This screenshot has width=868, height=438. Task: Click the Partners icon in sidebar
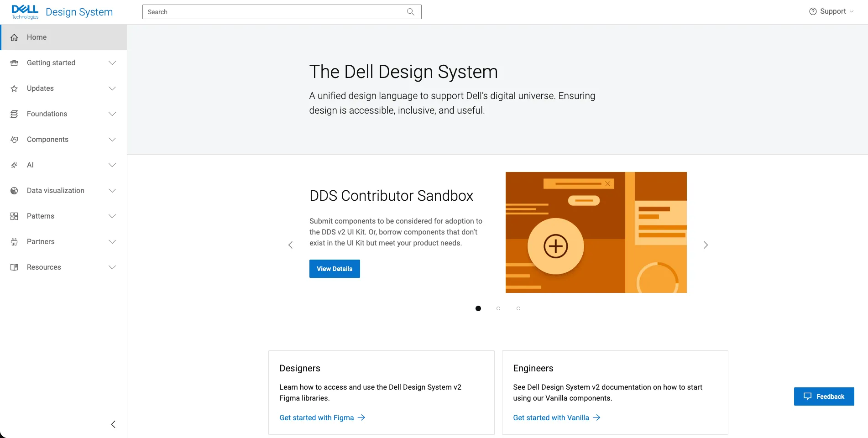pyautogui.click(x=14, y=242)
